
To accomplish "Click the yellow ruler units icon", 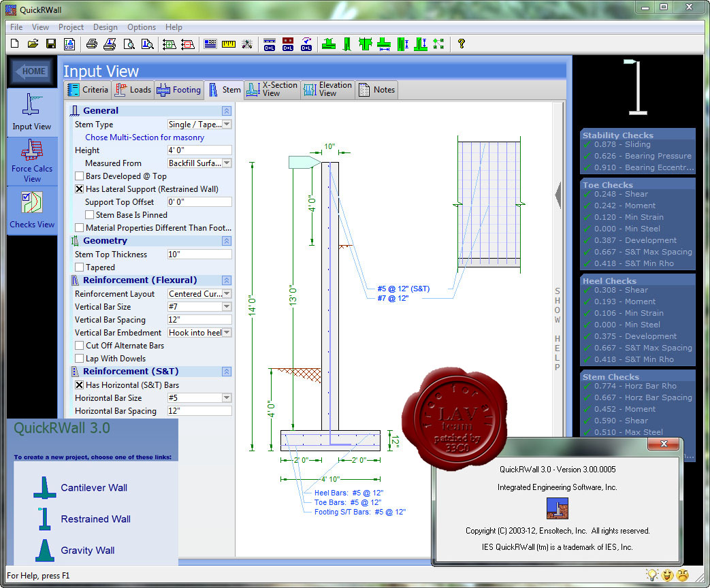I will [229, 44].
